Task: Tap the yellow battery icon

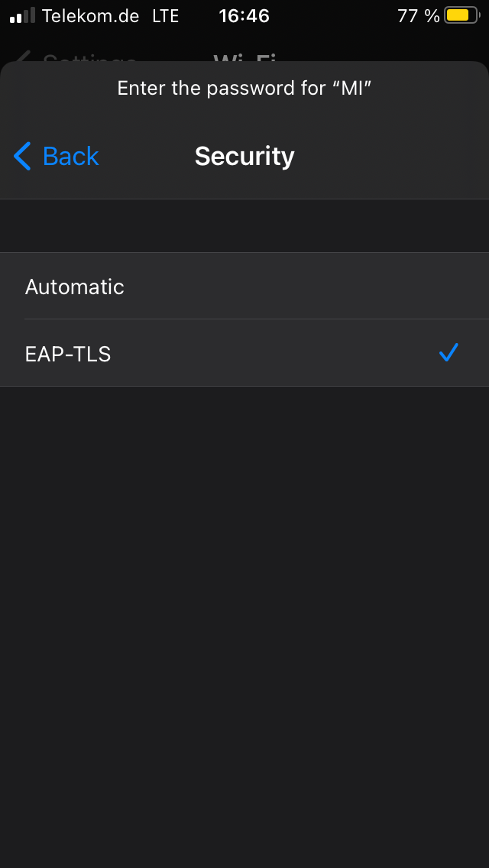Action: (461, 15)
